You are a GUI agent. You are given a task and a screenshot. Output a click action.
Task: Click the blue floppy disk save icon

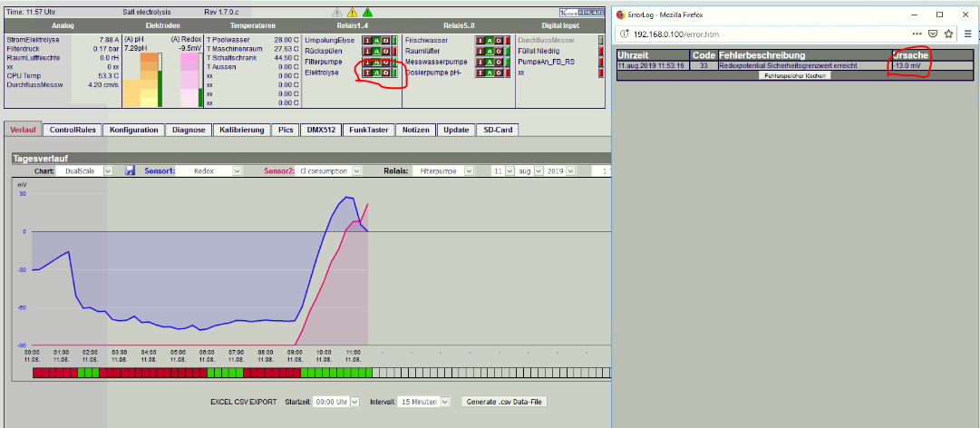pyautogui.click(x=130, y=170)
